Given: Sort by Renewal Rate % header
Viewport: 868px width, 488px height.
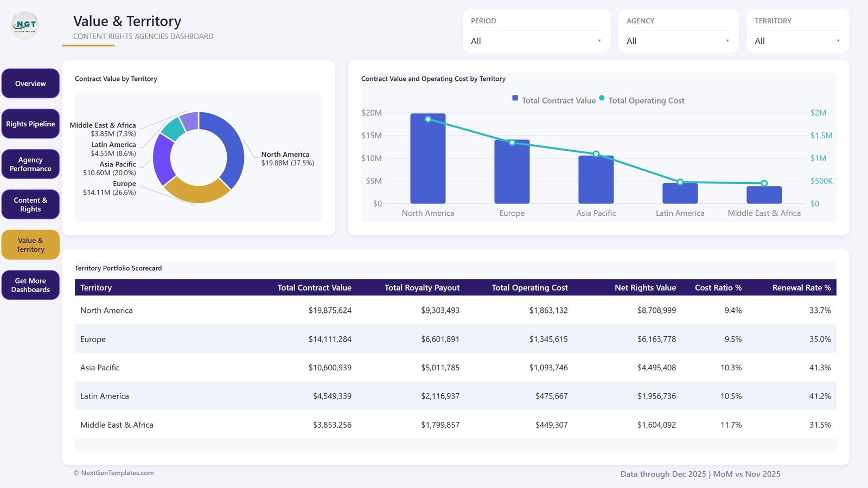Looking at the screenshot, I should point(802,287).
